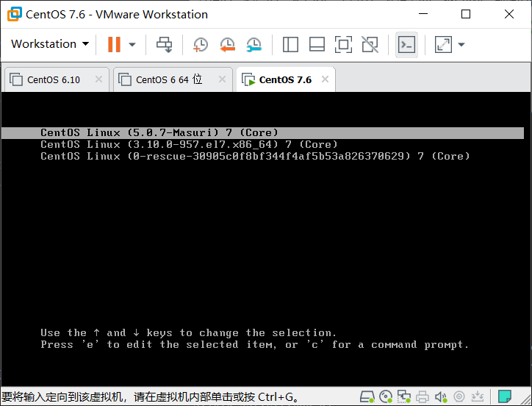Click the Ctrl+G input hint status text
The image size is (532, 406).
(x=151, y=397)
